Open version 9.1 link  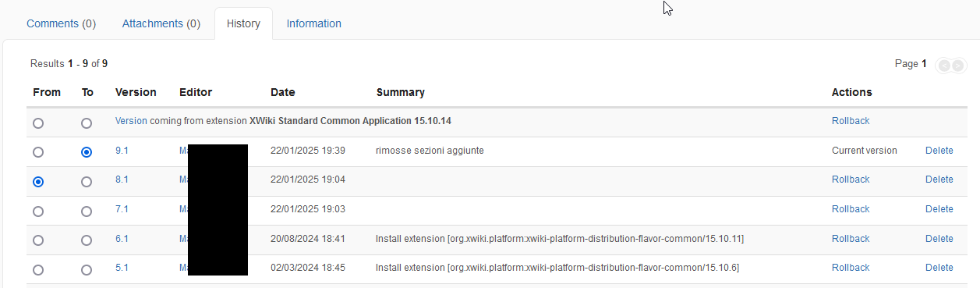(x=122, y=151)
